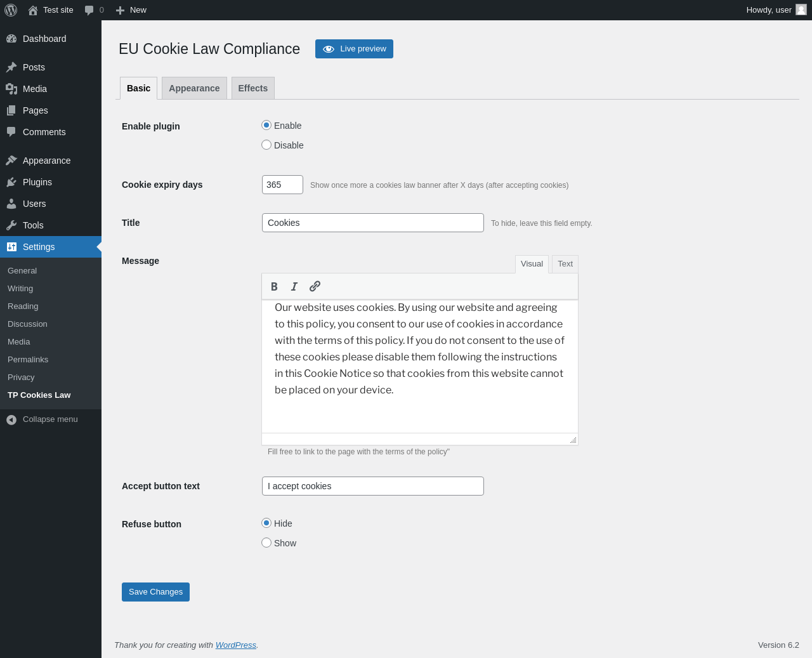This screenshot has width=812, height=658.
Task: Click the Collapse menu arrow icon
Action: (11, 419)
